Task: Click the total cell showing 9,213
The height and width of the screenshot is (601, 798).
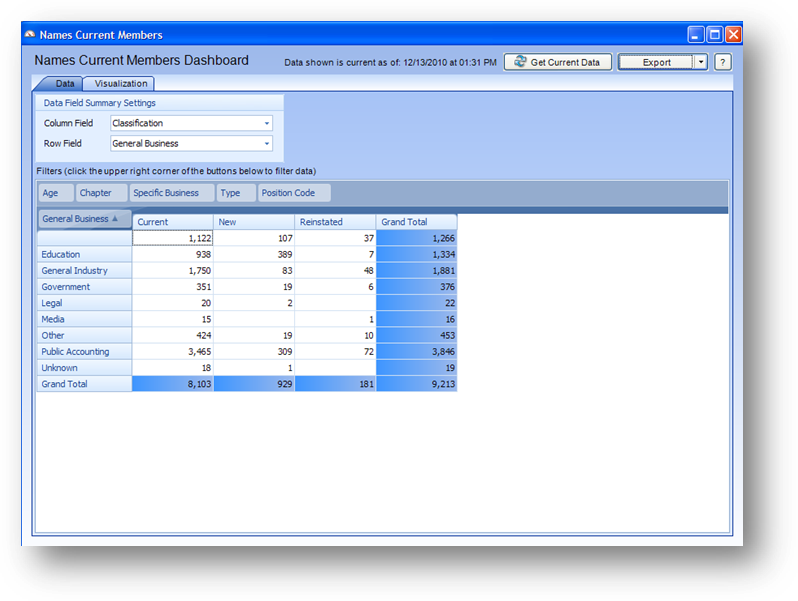Action: (416, 384)
